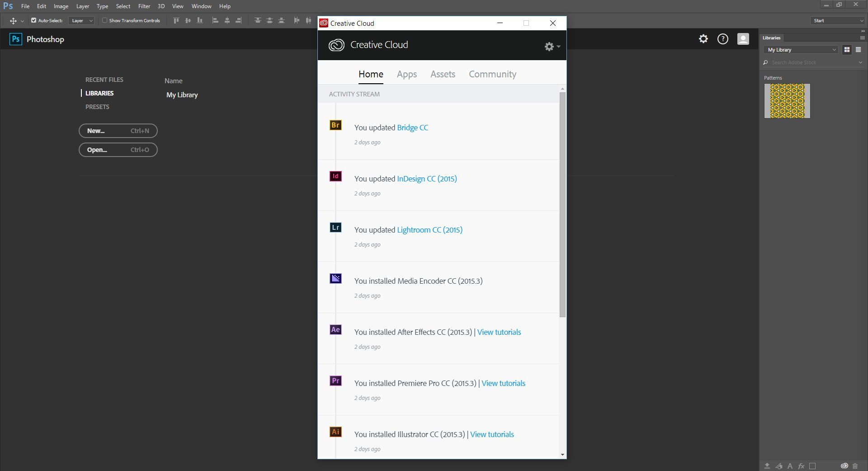Switch to the Assets tab in Creative Cloud
Screen dimensions: 868x471
(x=443, y=74)
